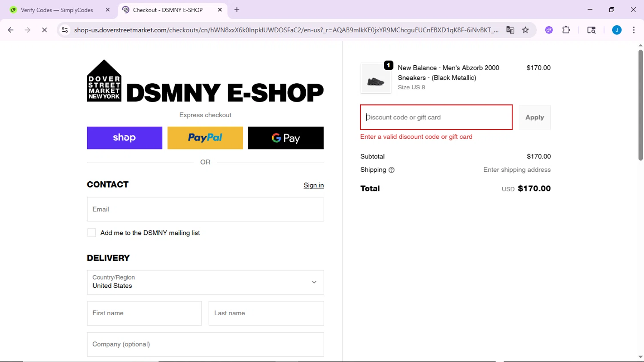Click the browser forward arrow
The width and height of the screenshot is (644, 362).
pos(27,30)
